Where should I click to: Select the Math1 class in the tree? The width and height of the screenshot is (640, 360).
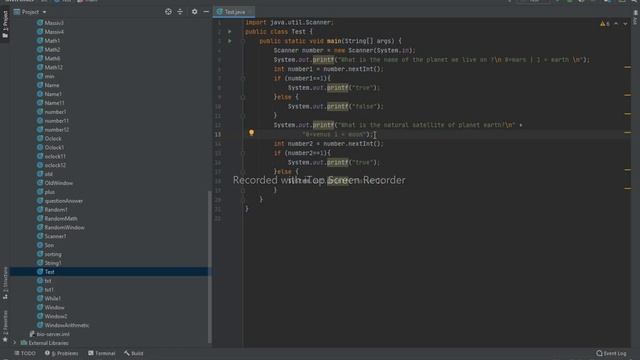click(52, 41)
